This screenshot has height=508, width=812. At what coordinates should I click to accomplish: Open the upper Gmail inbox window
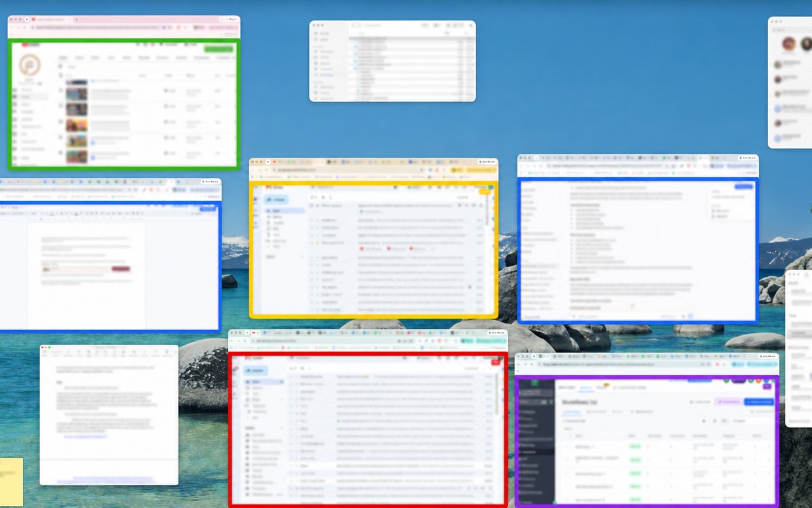(x=374, y=238)
